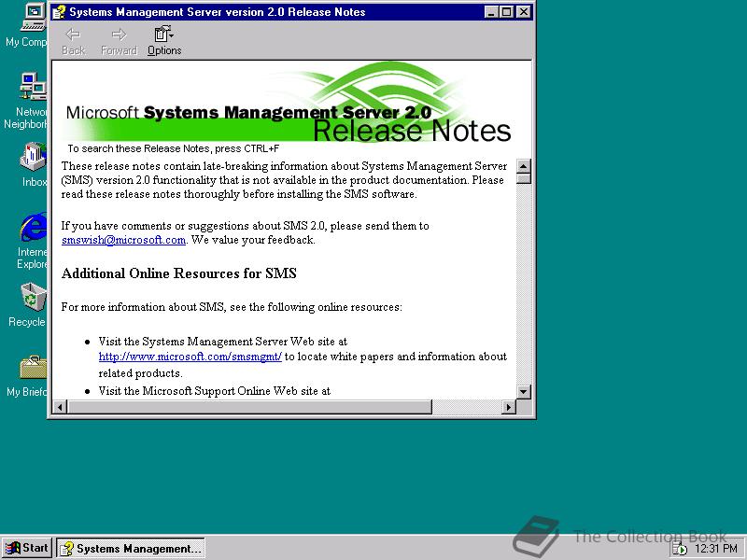Select the My Briefcase desktop icon
Screen dimensions: 747x560
pos(27,376)
